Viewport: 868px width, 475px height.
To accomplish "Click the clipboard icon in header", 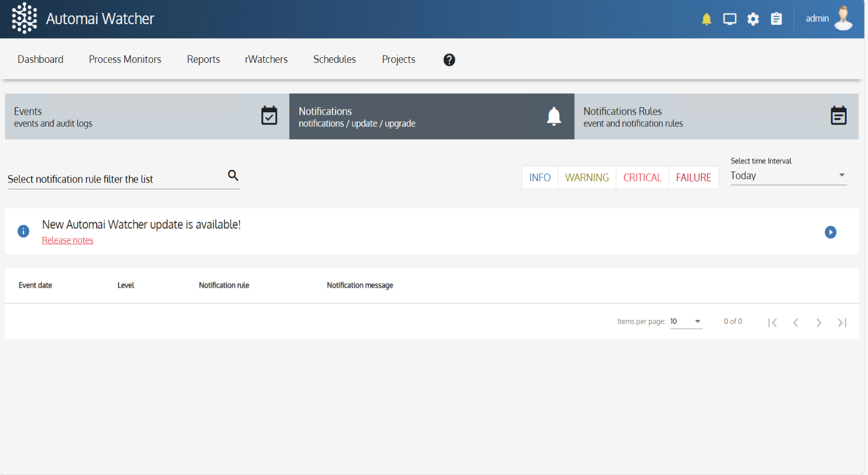I will click(776, 19).
